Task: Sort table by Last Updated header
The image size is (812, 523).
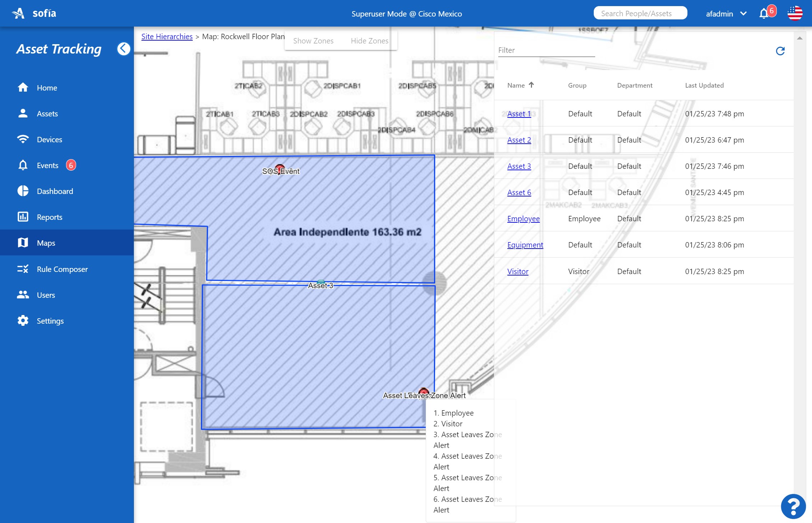Action: [x=704, y=85]
